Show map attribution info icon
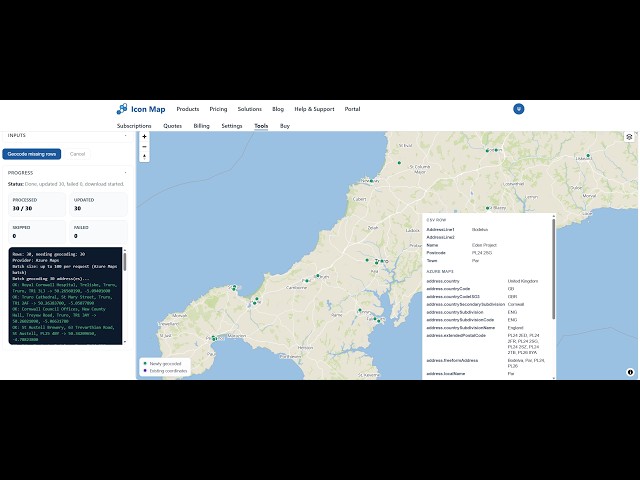 click(630, 372)
